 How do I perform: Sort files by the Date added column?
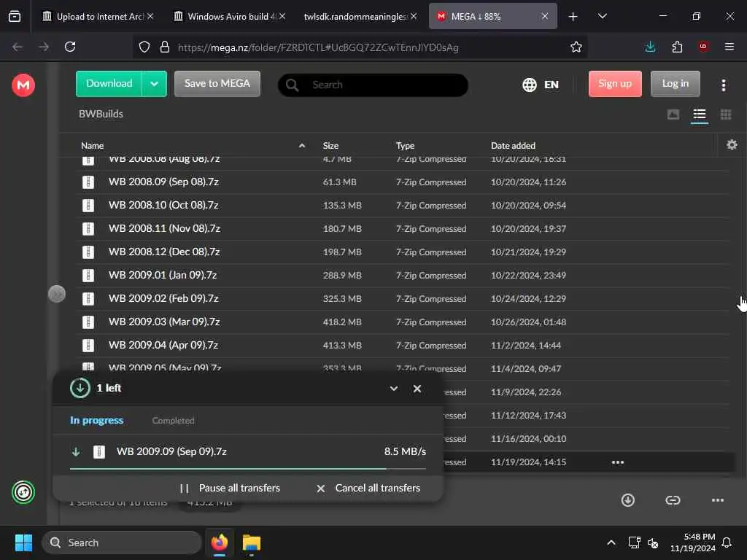[513, 145]
